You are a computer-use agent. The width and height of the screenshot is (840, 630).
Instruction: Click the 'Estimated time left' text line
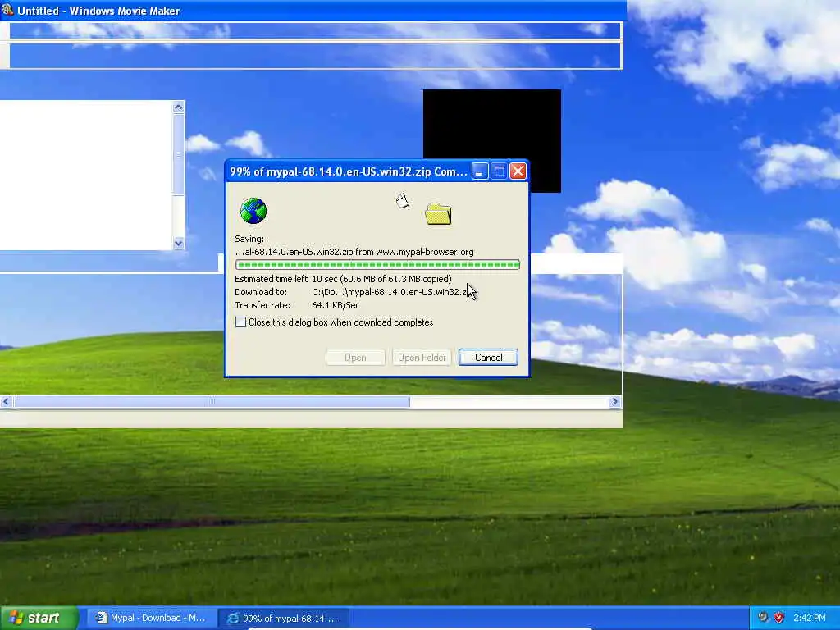click(x=343, y=279)
